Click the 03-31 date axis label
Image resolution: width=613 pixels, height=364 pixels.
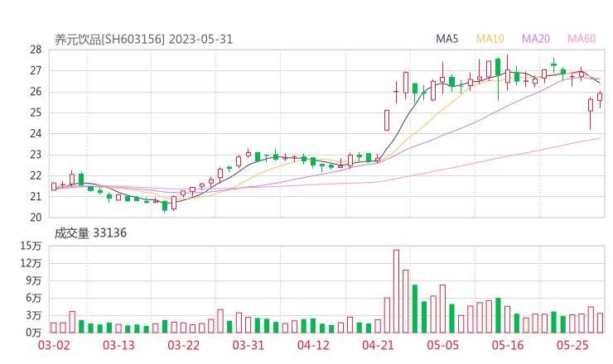coord(249,345)
